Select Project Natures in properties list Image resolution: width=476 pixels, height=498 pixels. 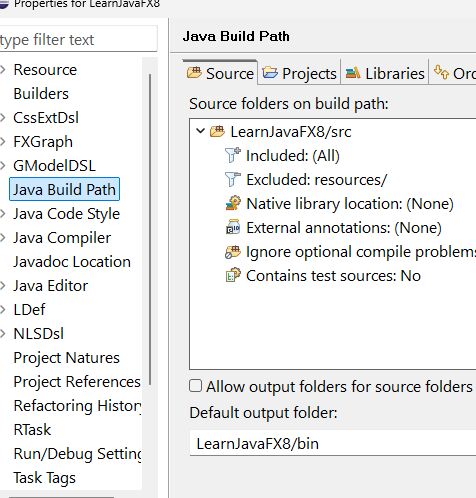[66, 358]
